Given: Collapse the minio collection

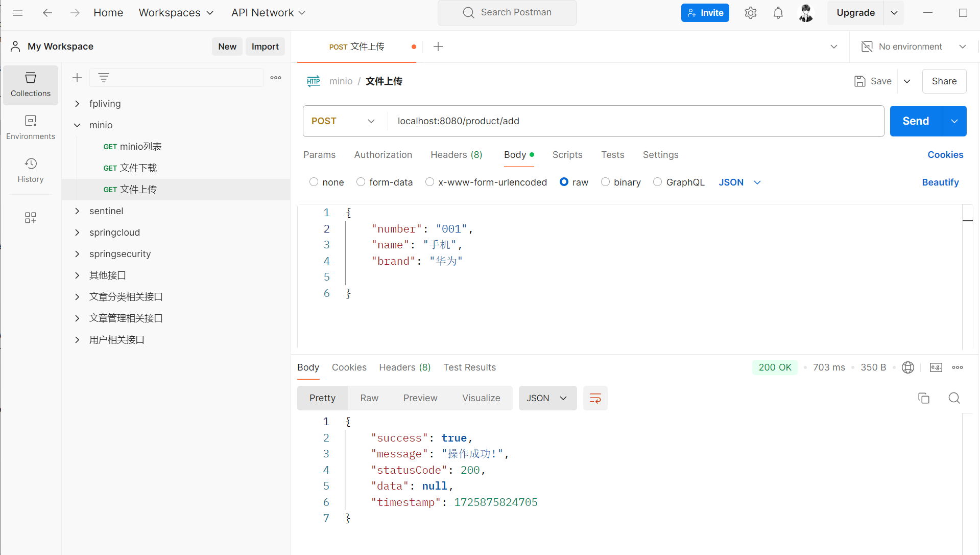Looking at the screenshot, I should (x=77, y=125).
